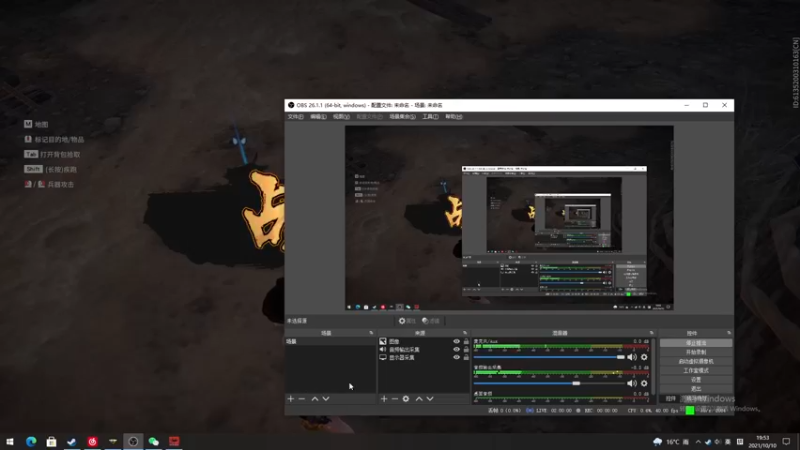Remove the selected scene with minus icon

point(302,398)
